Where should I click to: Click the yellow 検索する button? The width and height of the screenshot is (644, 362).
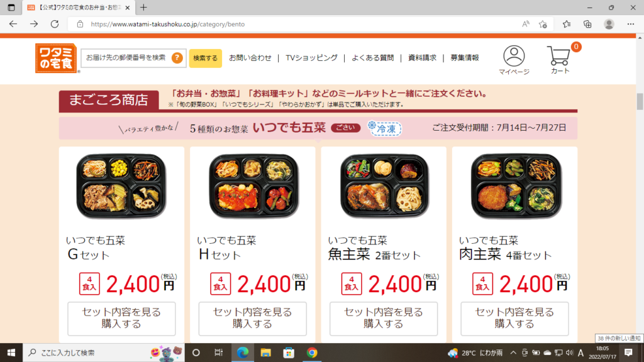[206, 58]
